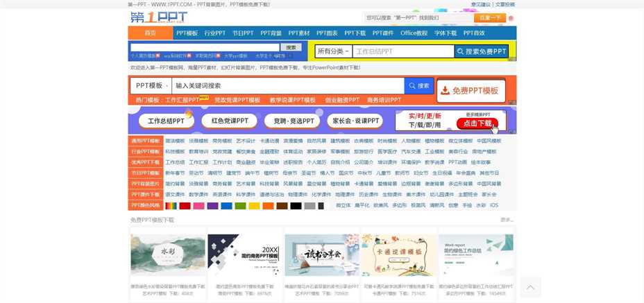Click the red 点击下载 banner button
Screen dimensions: 644x303
pyautogui.click(x=477, y=124)
